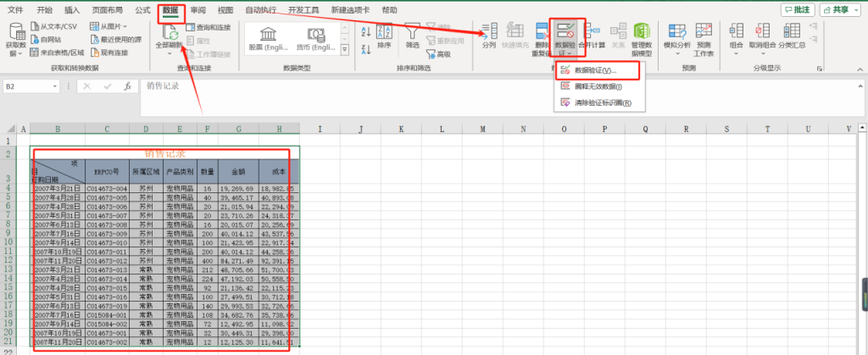Collapse the ribbon with the chevron
Image resolution: width=868 pixels, height=355 pixels.
pyautogui.click(x=858, y=68)
